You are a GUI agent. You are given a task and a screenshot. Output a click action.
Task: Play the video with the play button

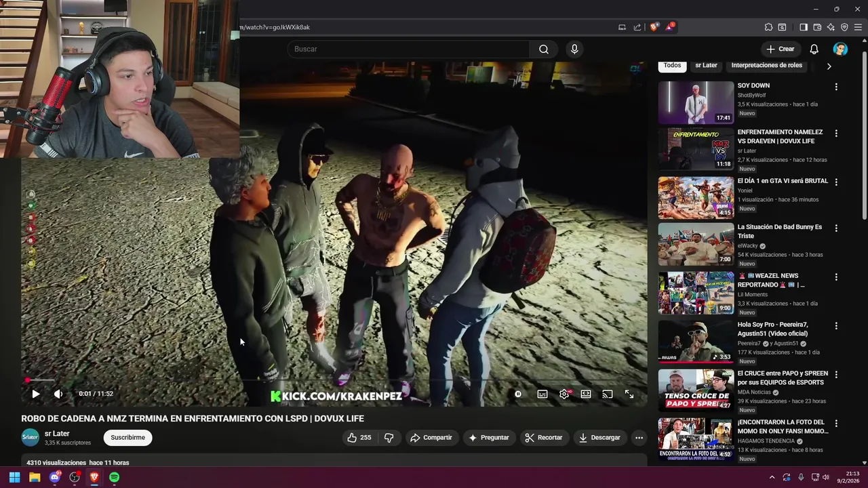click(36, 394)
